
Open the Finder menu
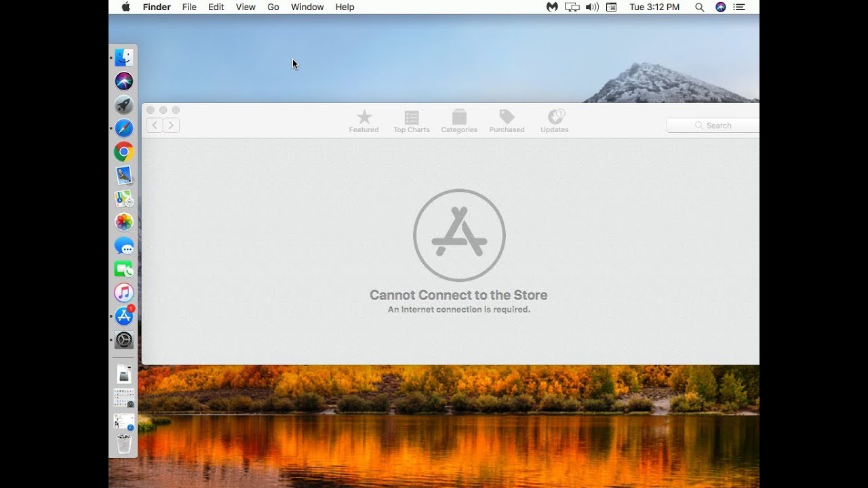[x=157, y=7]
